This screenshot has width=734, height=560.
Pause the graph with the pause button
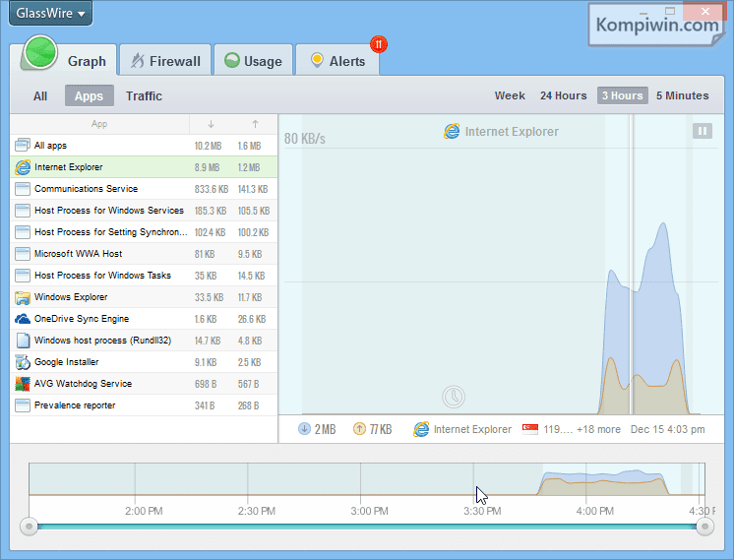click(x=703, y=131)
